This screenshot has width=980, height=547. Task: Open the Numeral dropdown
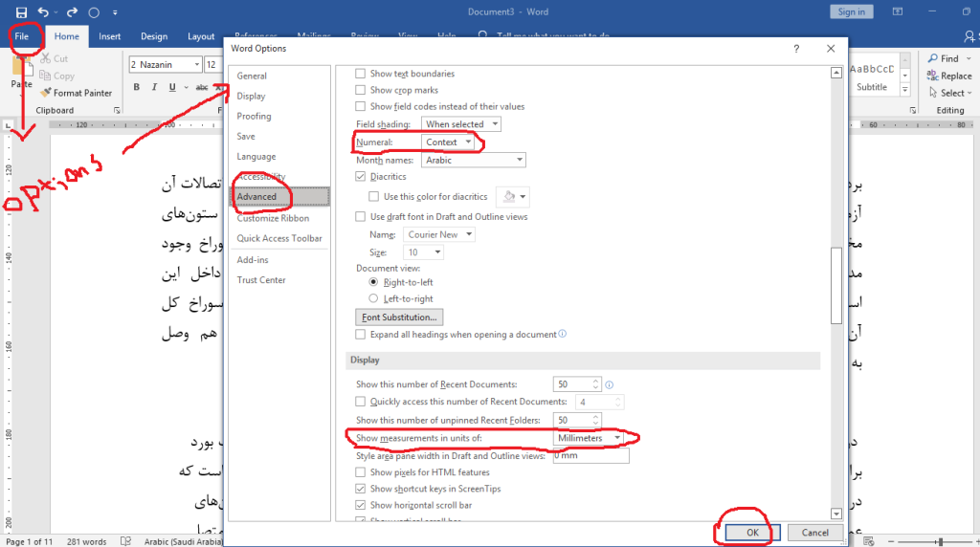tap(450, 142)
